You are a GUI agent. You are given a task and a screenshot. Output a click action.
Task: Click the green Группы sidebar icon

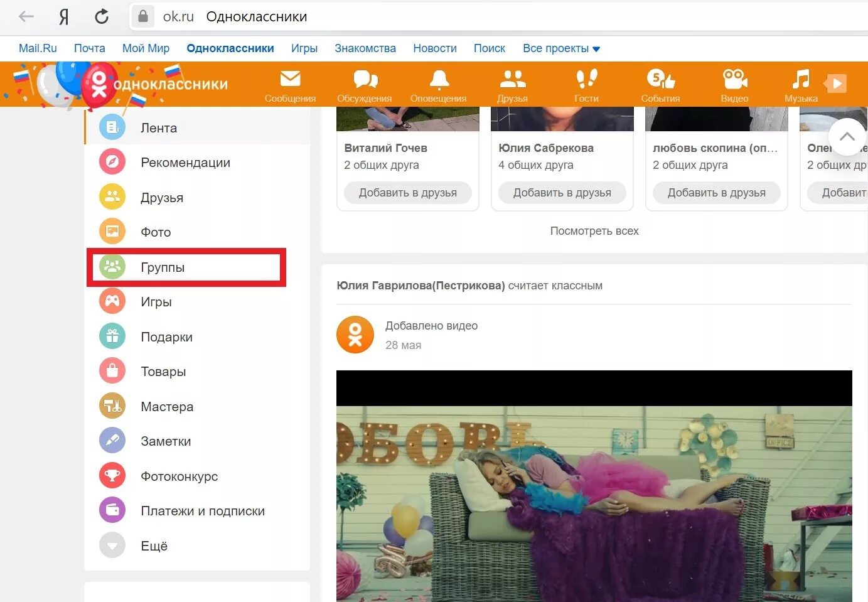pyautogui.click(x=112, y=267)
